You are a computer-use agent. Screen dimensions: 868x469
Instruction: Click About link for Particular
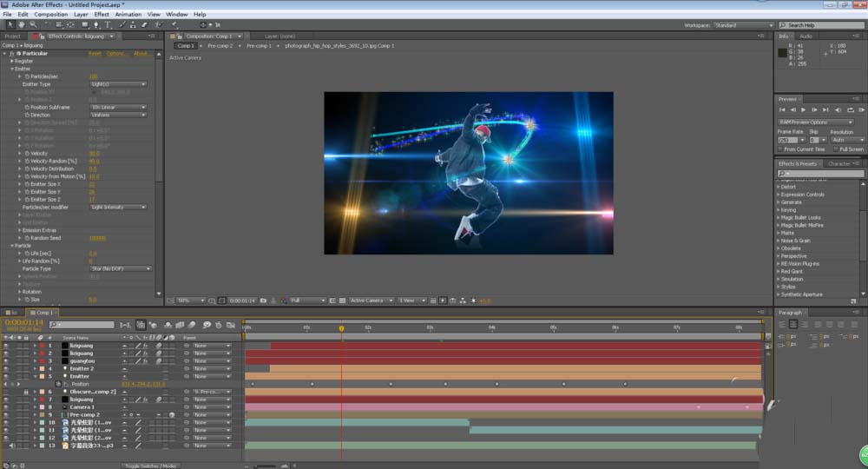tap(141, 54)
